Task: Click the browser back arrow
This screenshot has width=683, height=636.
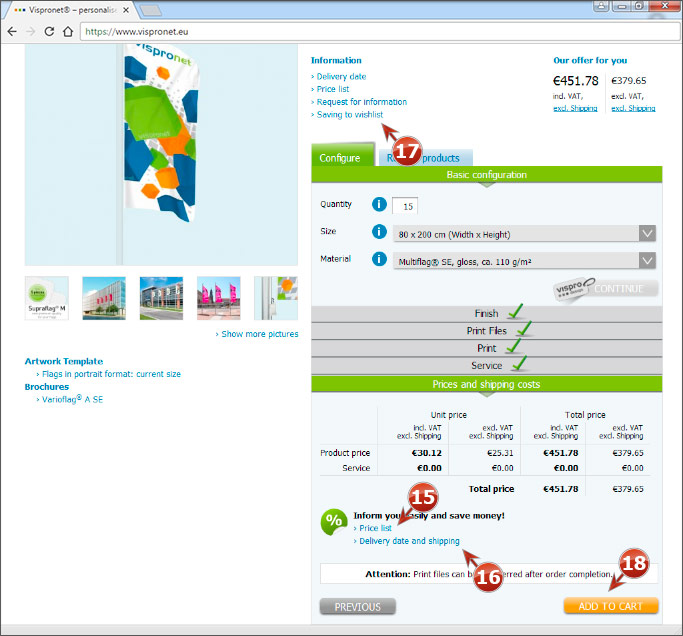Action: (x=12, y=31)
